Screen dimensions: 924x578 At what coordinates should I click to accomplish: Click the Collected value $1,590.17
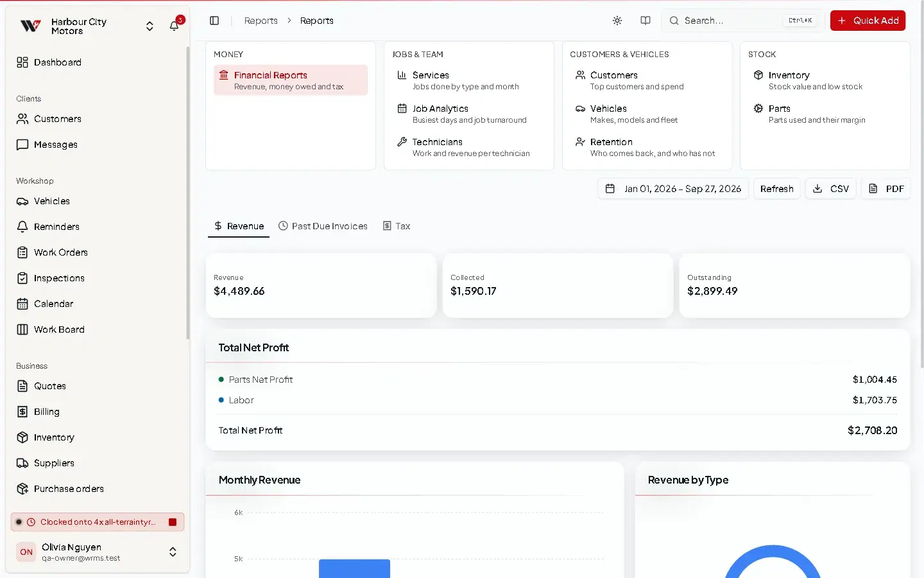tap(474, 291)
